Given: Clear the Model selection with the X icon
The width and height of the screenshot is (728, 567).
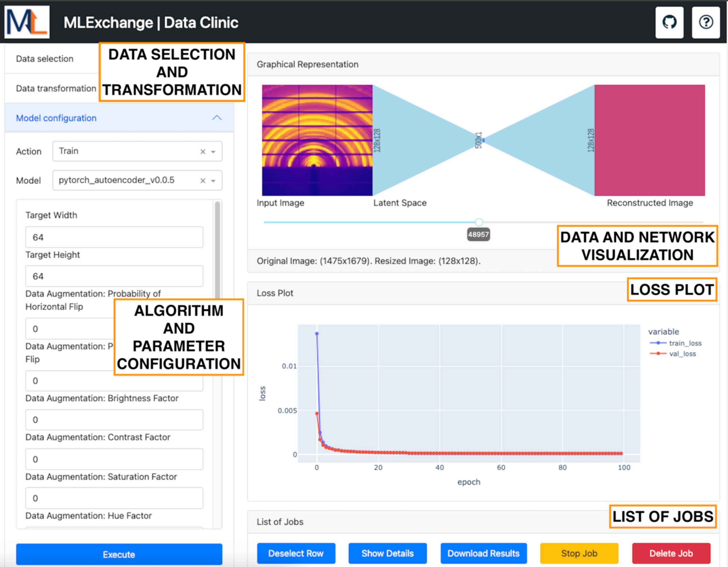Looking at the screenshot, I should coord(202,181).
